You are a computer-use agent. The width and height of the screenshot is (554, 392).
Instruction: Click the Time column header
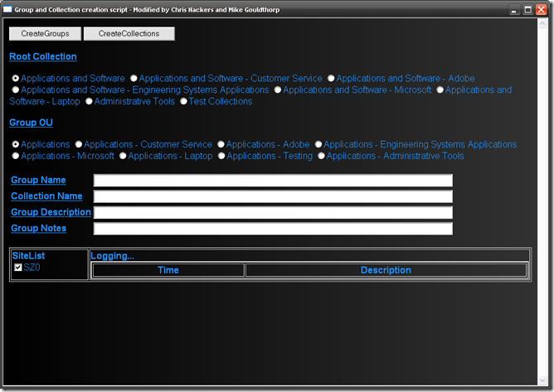pos(168,270)
